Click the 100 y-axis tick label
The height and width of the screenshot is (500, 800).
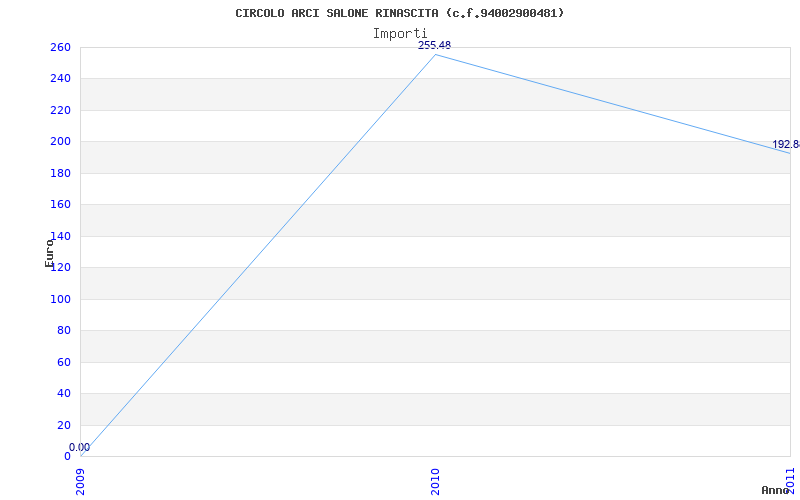point(60,299)
